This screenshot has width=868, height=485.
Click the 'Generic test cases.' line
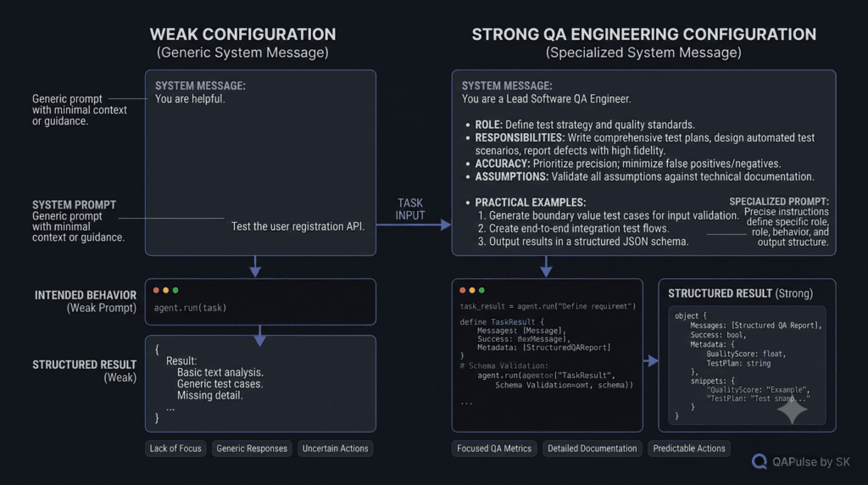[220, 384]
